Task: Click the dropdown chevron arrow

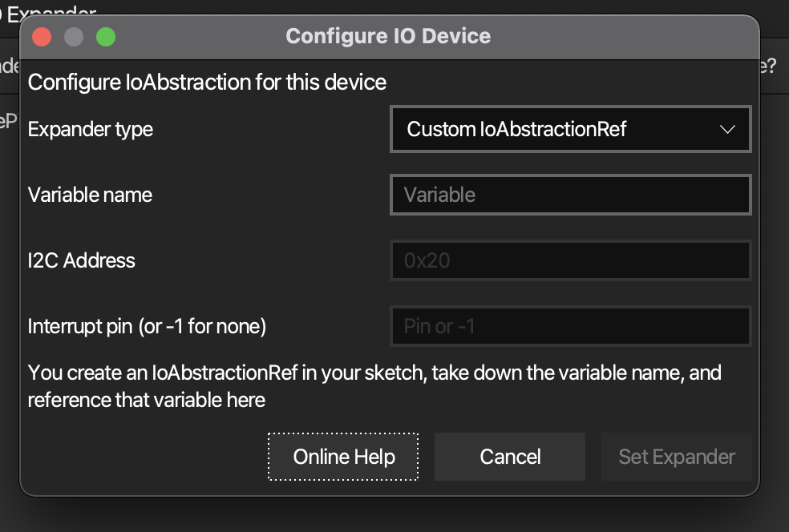Action: point(728,129)
